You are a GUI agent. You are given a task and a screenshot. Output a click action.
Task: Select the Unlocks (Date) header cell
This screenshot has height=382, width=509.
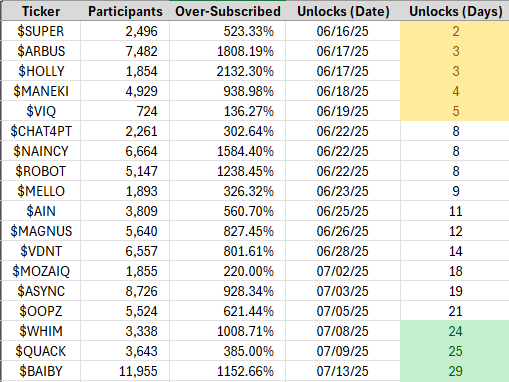tap(343, 11)
